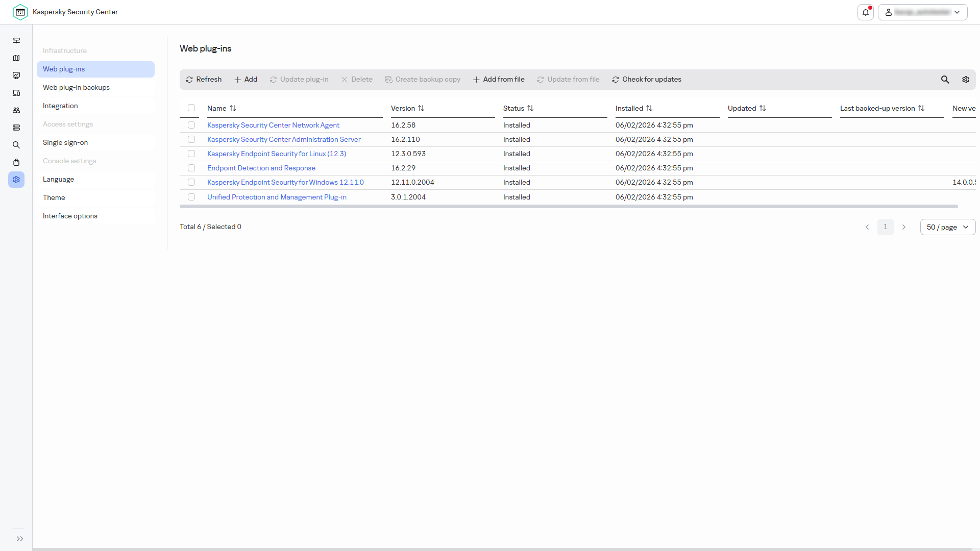
Task: Open the shopping bag sidebar icon
Action: pos(16,162)
